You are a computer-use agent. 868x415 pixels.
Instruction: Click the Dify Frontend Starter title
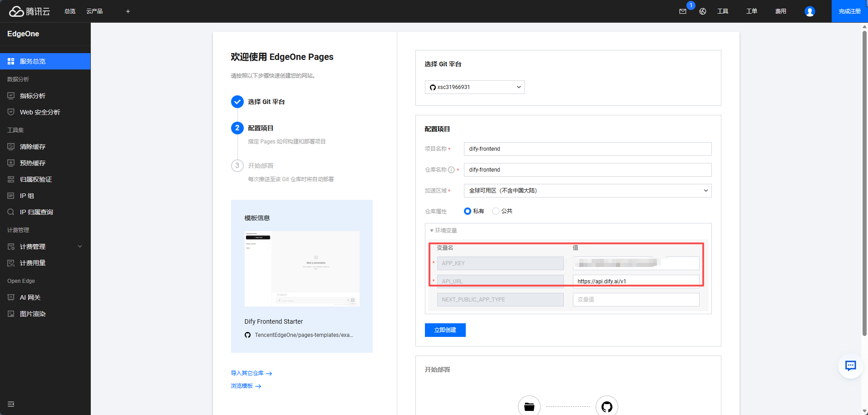point(274,321)
